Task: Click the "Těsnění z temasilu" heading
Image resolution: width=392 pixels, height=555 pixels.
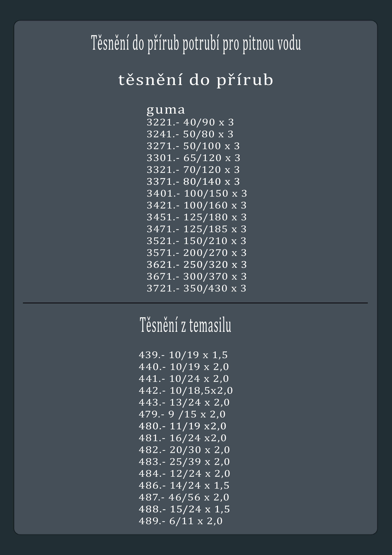Action: [186, 325]
